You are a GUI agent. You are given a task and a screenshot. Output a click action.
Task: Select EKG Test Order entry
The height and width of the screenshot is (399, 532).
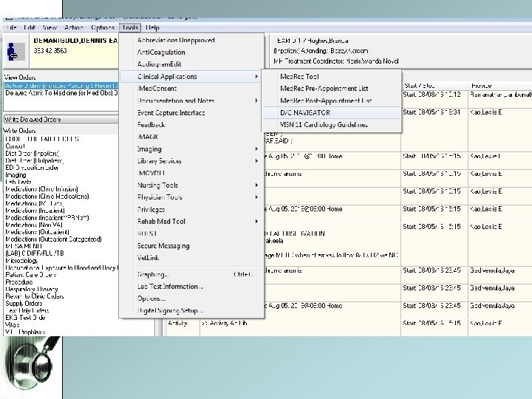click(x=25, y=318)
